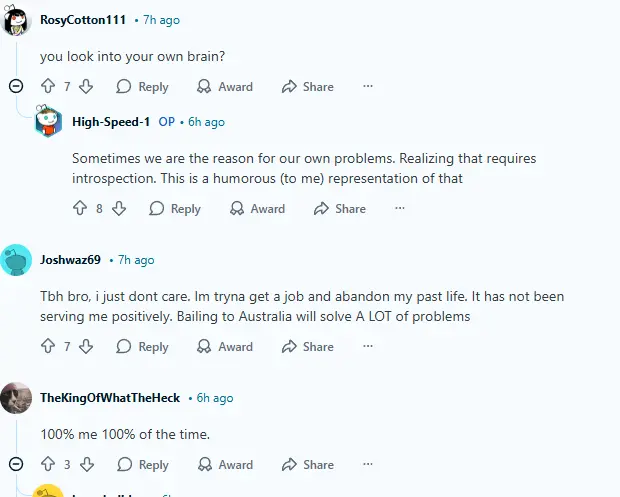Downvote RosyCotton111's comment

coord(86,87)
